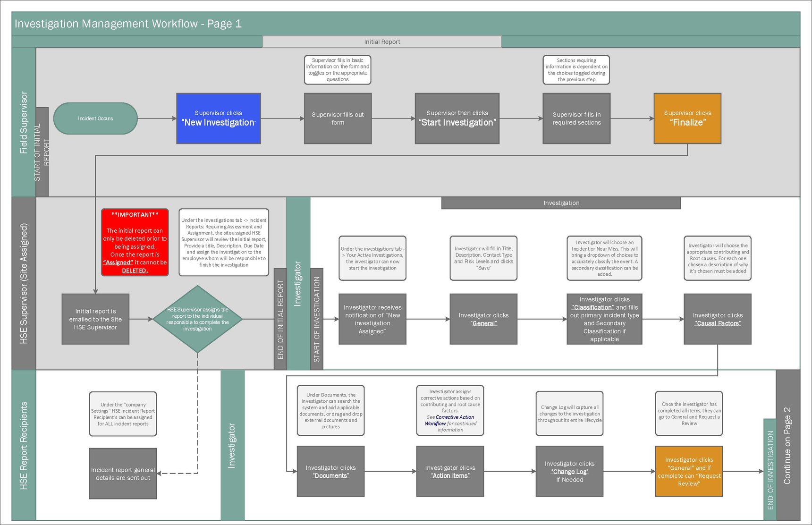
Task: Select the "Investigator receives notification" box
Action: 372,319
